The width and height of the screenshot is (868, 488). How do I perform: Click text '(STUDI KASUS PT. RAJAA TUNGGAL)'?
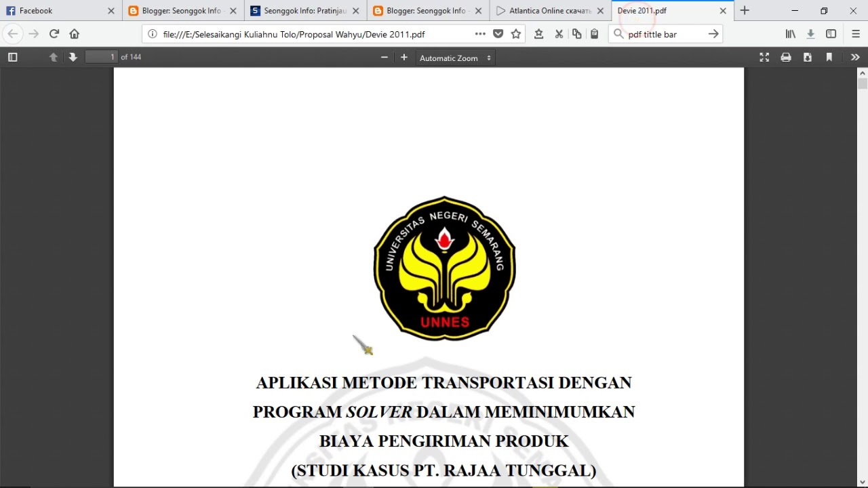coord(443,470)
